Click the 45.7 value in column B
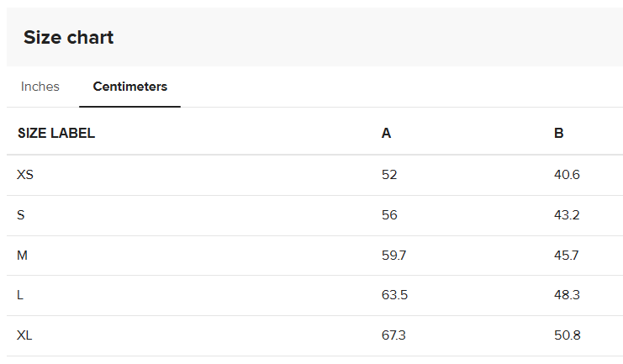 tap(567, 256)
